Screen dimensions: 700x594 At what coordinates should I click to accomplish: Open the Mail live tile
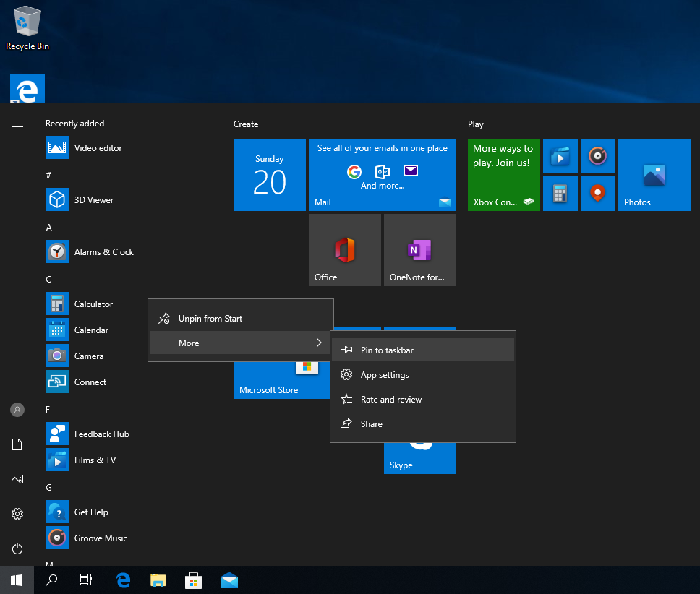tap(382, 175)
